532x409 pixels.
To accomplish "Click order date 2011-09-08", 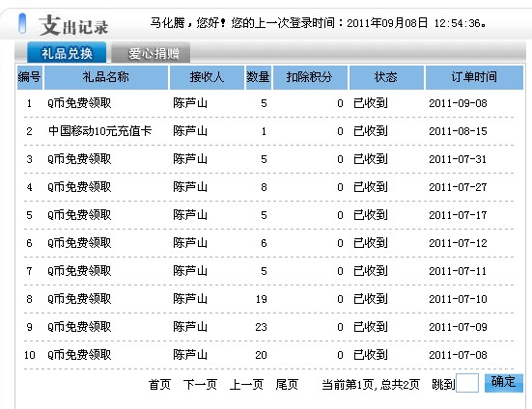I will pyautogui.click(x=458, y=103).
